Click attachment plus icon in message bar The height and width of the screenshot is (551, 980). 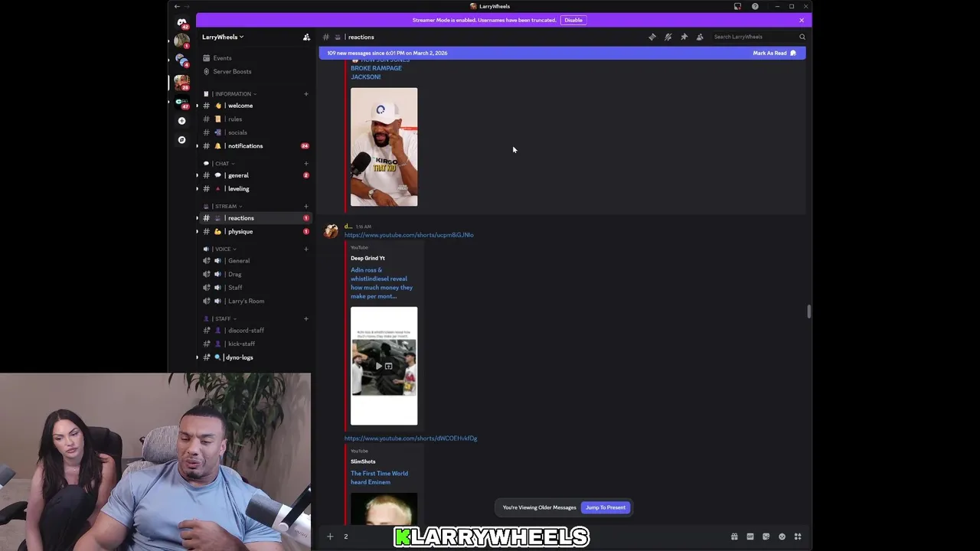coord(330,536)
